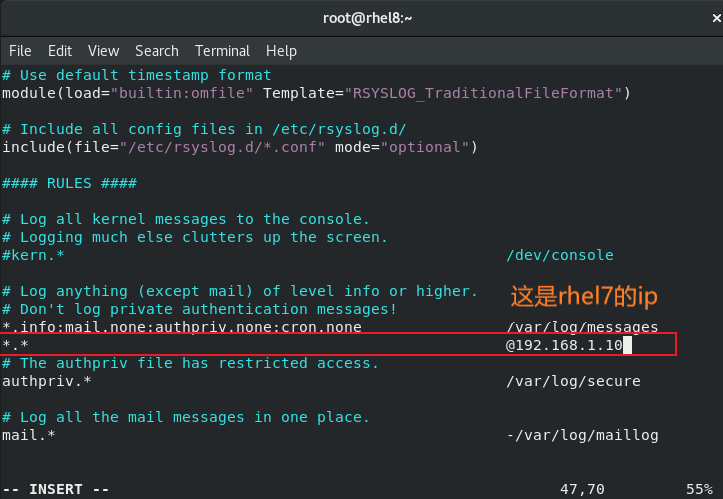Click '# Log all kernel messages' comment
723x499 pixels.
(186, 219)
